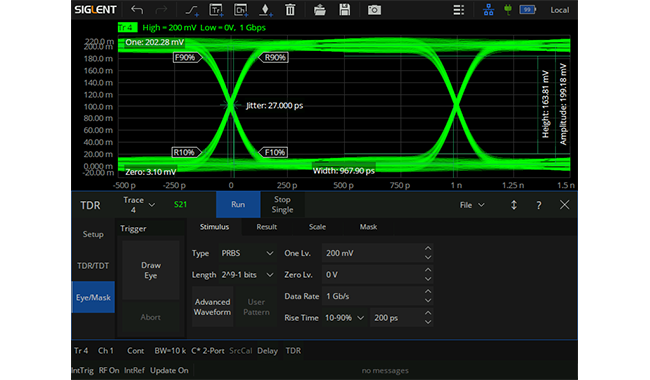Image resolution: width=650 pixels, height=380 pixels.
Task: Click the Draw Eye button
Action: (150, 270)
